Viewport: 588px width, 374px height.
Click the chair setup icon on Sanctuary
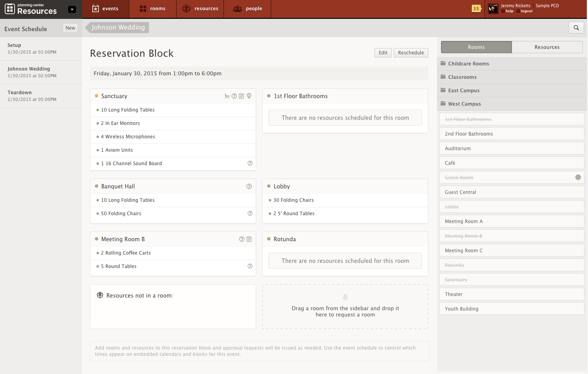[227, 96]
